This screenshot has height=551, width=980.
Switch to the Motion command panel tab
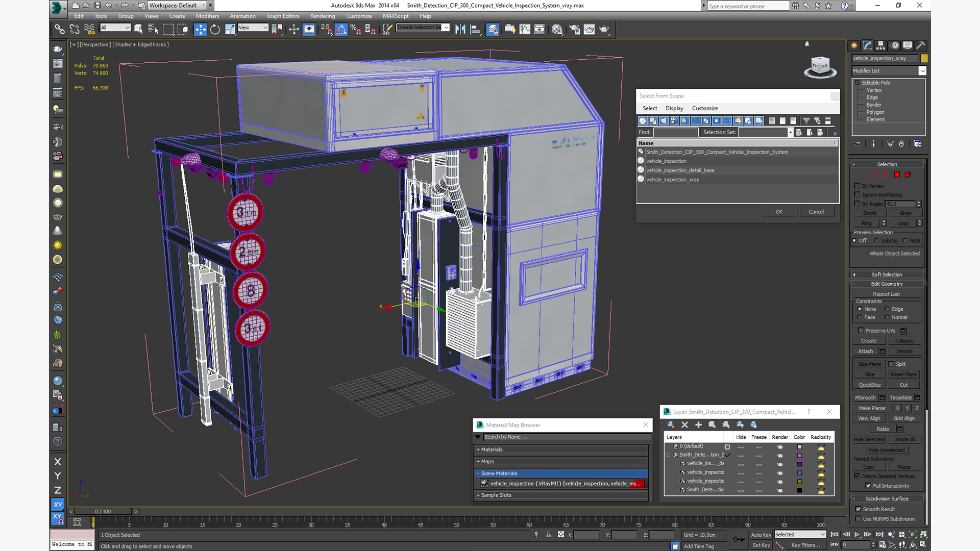click(x=894, y=45)
